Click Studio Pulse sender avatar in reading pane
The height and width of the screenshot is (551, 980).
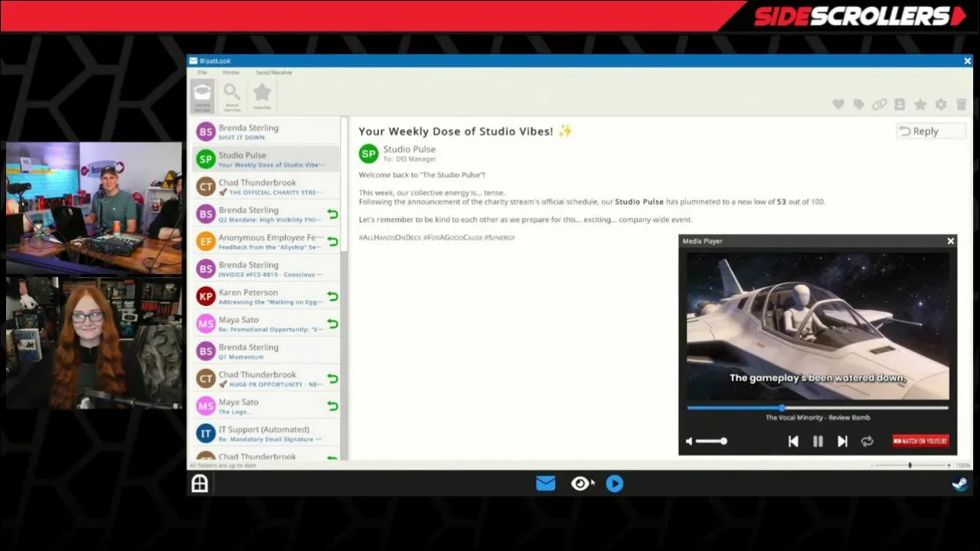(x=368, y=154)
